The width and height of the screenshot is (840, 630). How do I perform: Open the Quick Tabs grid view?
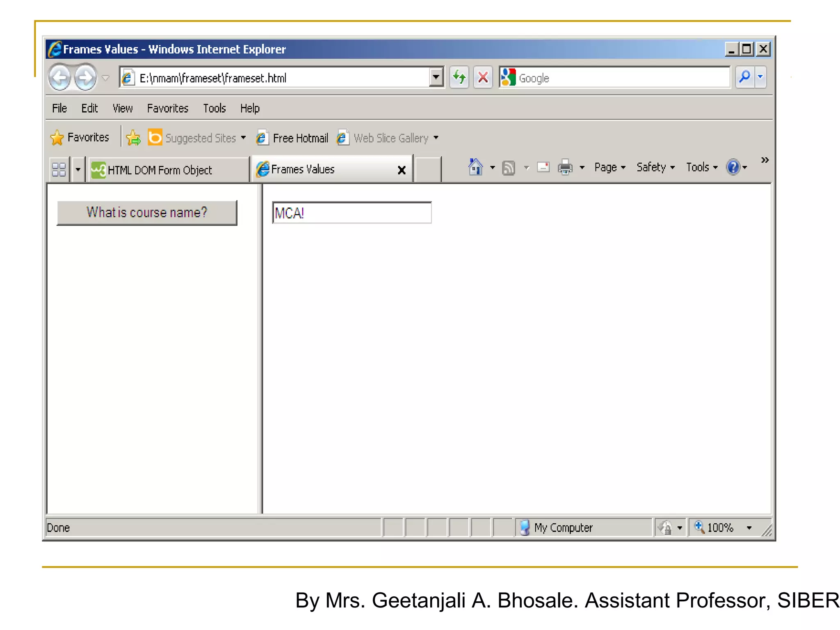tap(59, 169)
